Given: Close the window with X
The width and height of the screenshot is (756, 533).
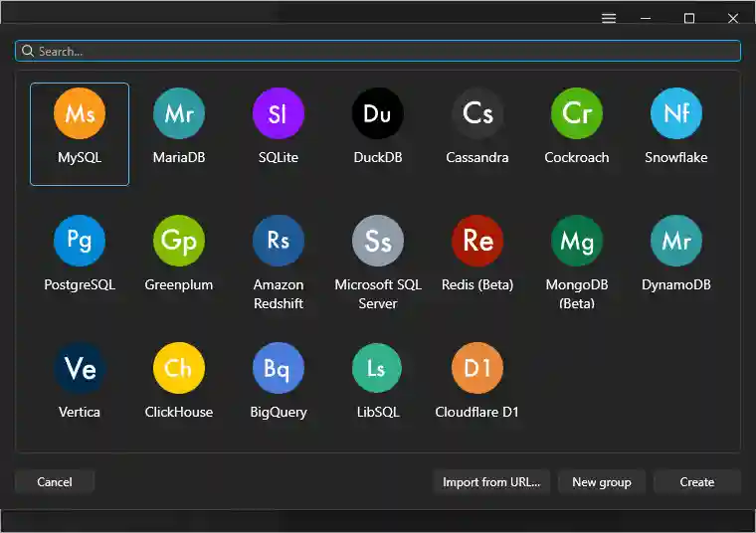Looking at the screenshot, I should [733, 18].
